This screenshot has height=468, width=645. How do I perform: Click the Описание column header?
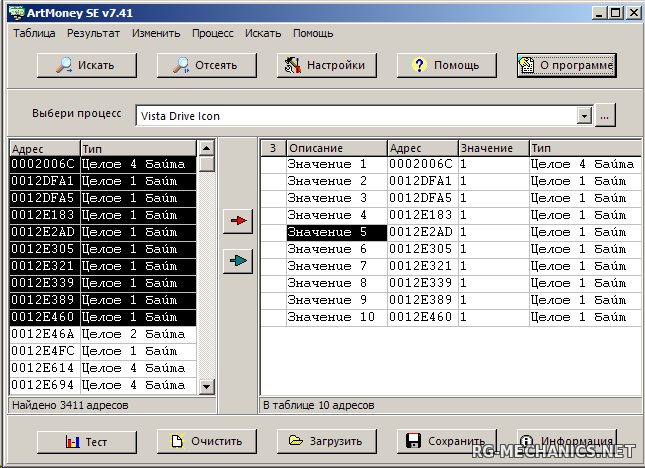[336, 148]
